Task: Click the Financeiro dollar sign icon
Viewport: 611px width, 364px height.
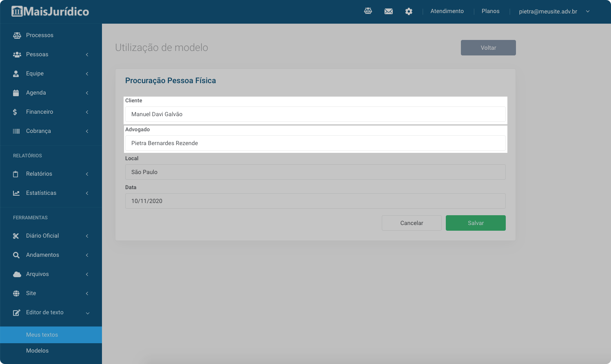Action: click(x=15, y=112)
